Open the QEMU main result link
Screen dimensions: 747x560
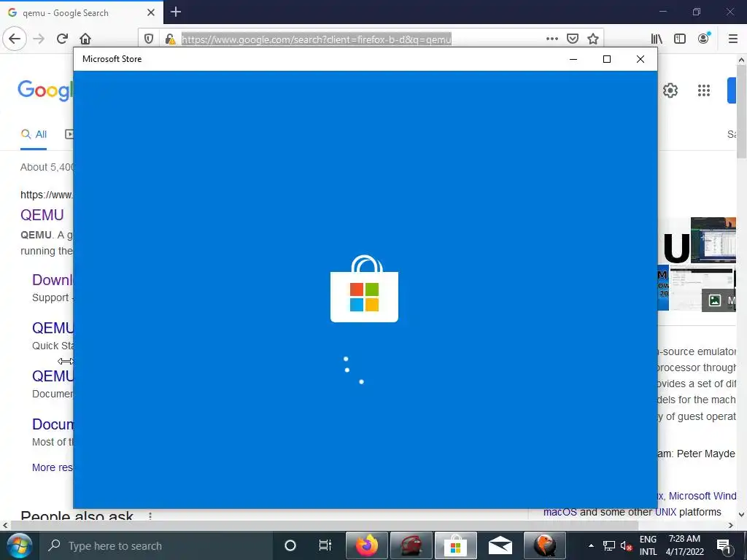42,215
